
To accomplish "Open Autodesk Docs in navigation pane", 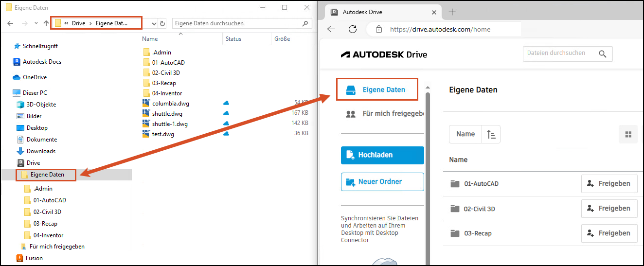I will (x=37, y=62).
